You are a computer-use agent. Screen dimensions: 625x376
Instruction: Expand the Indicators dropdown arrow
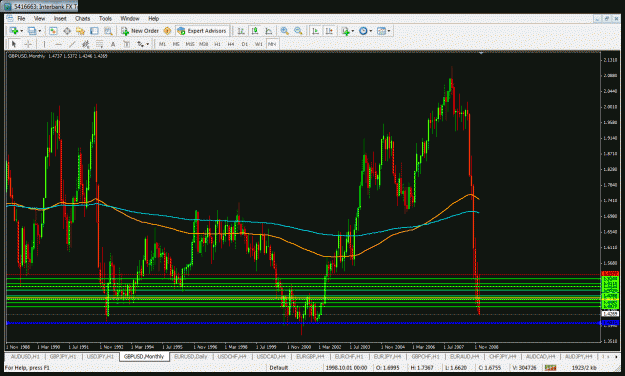(x=353, y=31)
